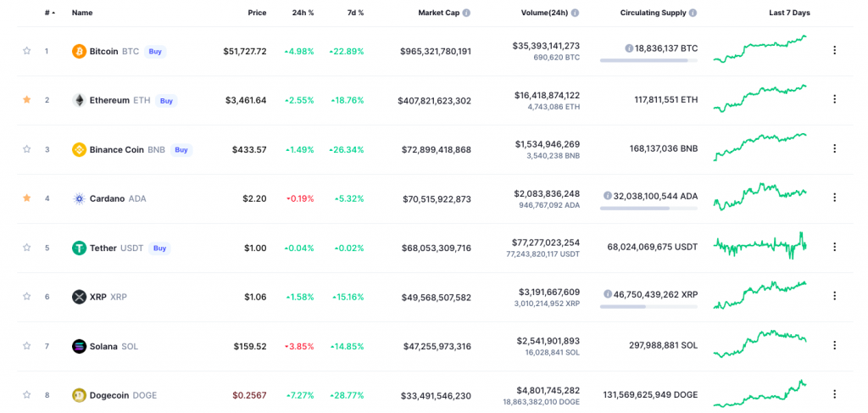Screen dimensions: 868x413
Task: Add Bitcoin to watchlist with star
Action: click(26, 51)
